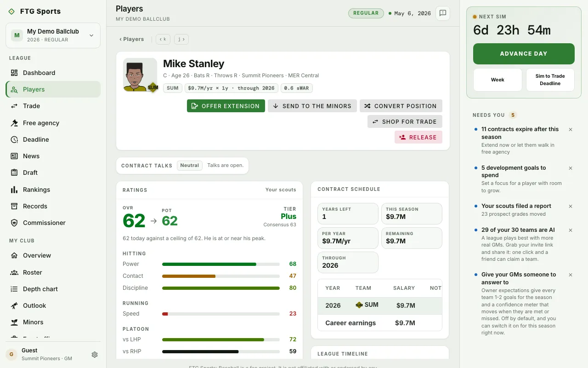This screenshot has width=588, height=368.
Task: Click Mike Stanley's player avatar
Action: point(140,75)
